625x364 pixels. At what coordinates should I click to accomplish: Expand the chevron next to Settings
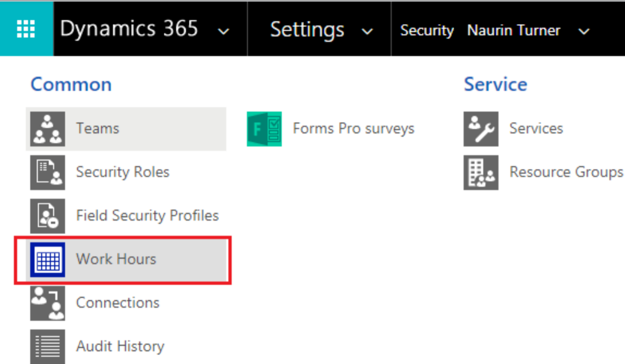[367, 31]
